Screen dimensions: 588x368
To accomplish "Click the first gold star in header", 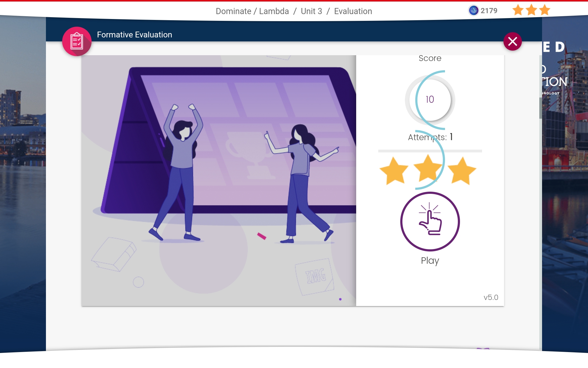I will pos(518,10).
